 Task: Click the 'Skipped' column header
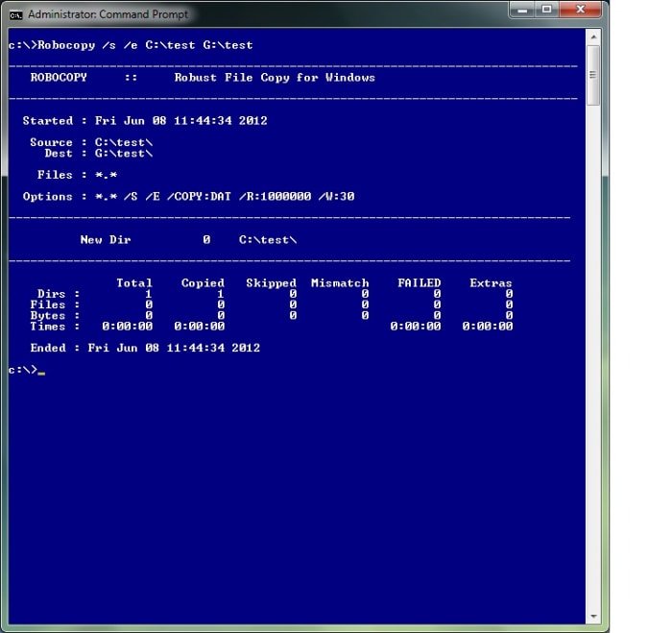point(272,283)
